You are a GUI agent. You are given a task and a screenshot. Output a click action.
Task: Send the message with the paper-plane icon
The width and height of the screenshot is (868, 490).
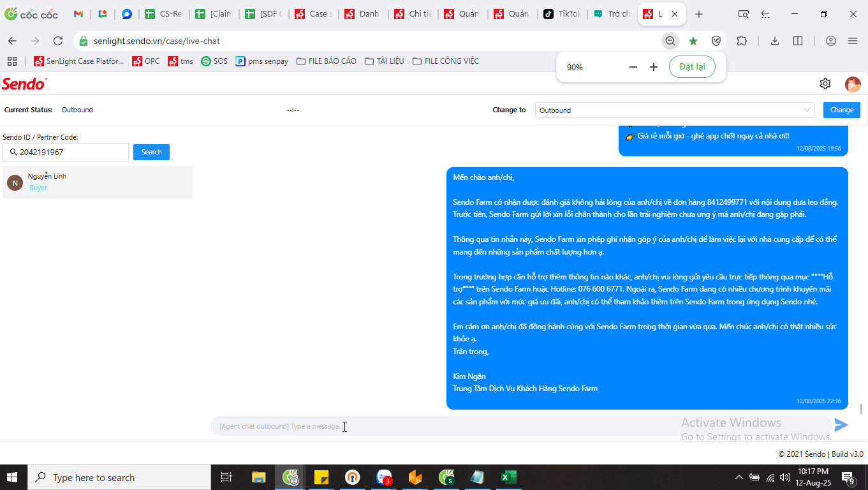coord(841,425)
